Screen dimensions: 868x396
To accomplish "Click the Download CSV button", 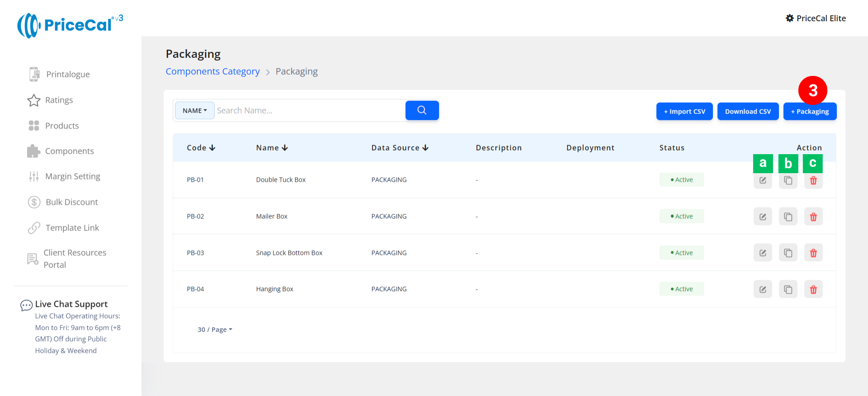I will 748,112.
